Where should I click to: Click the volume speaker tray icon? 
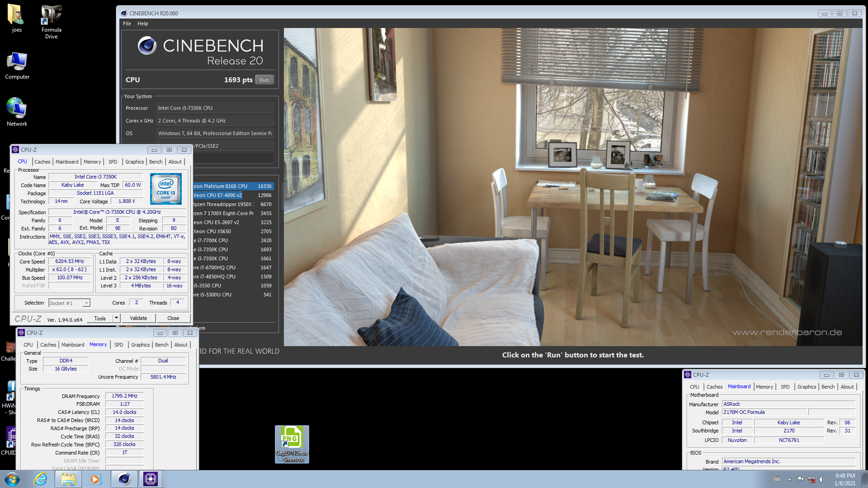click(x=822, y=479)
